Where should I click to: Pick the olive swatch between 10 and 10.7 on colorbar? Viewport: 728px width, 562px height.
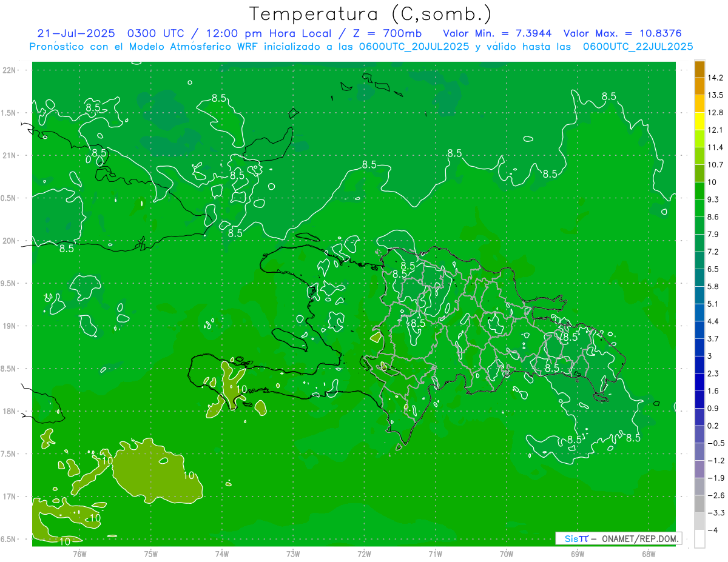coord(699,173)
